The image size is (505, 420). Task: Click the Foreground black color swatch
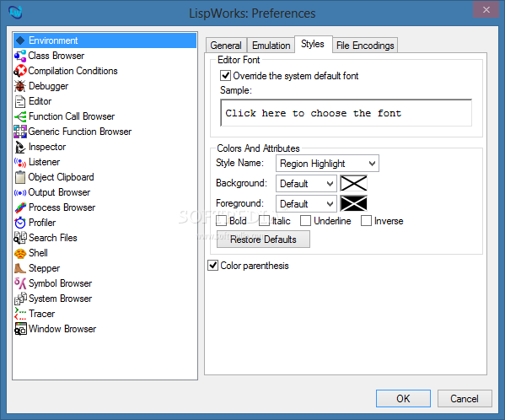[x=353, y=204]
